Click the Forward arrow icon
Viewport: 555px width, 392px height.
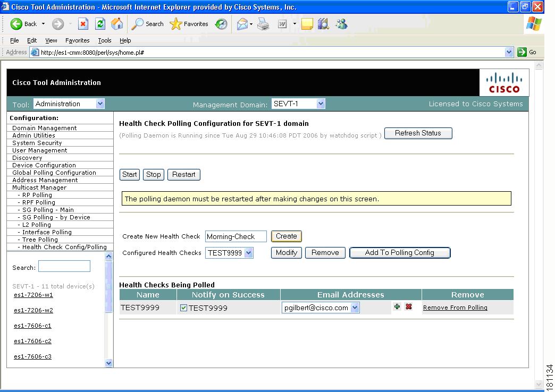coord(58,24)
